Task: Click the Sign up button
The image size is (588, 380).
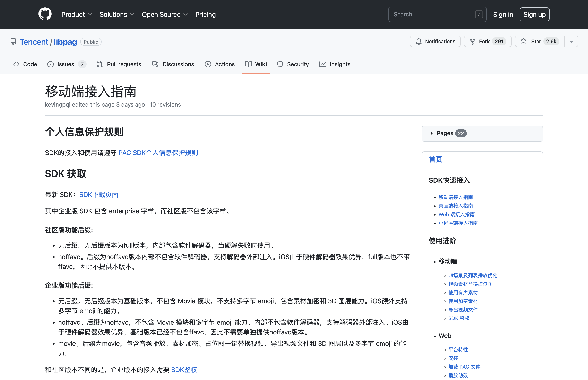Action: click(x=534, y=15)
